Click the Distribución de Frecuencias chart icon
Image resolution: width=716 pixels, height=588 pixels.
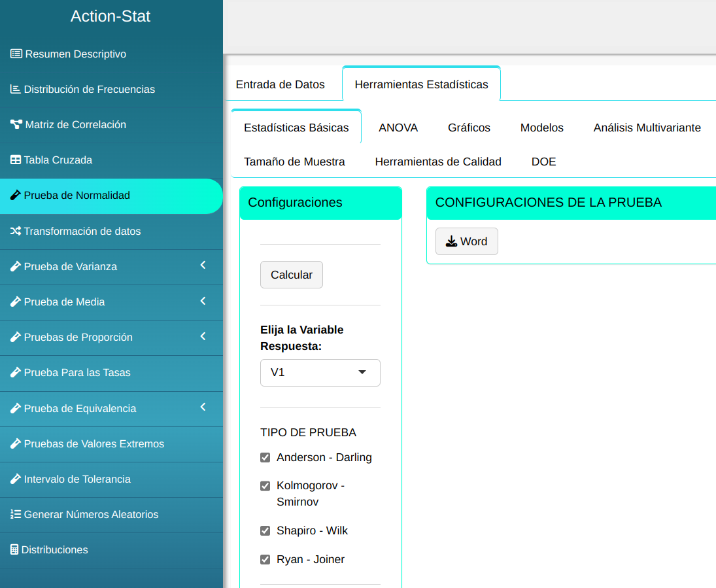(x=16, y=89)
